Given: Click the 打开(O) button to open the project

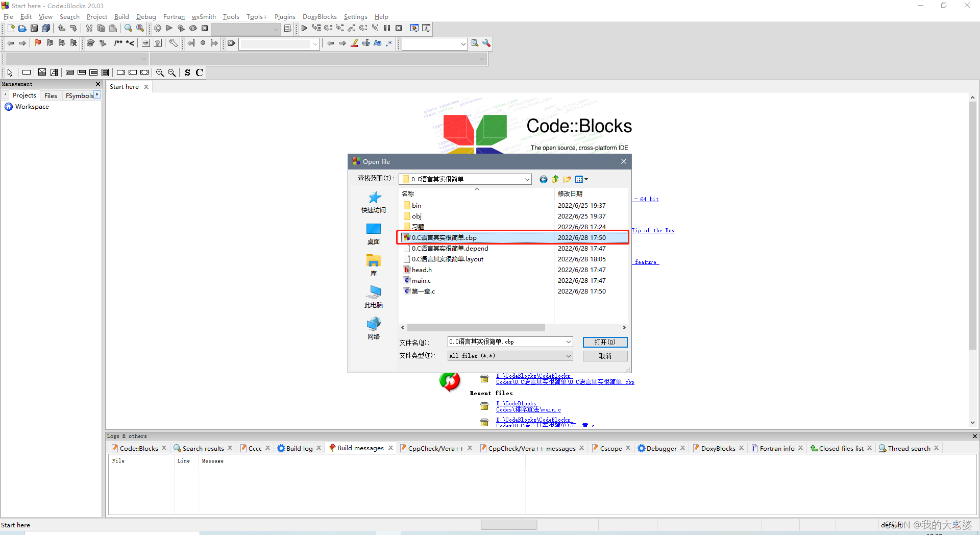Looking at the screenshot, I should [605, 342].
